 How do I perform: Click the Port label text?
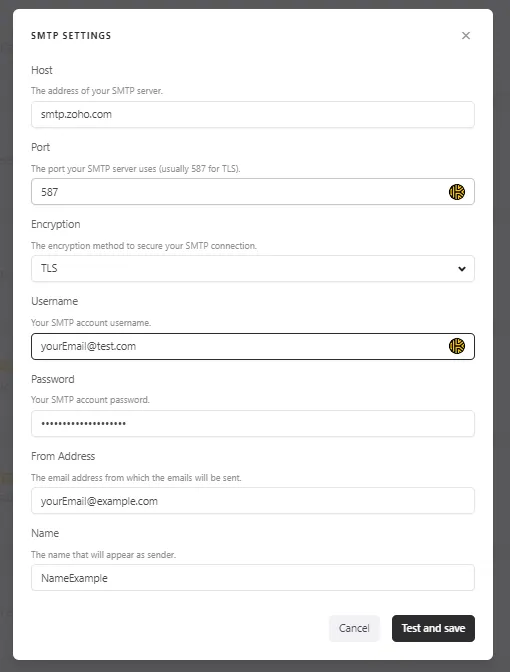coord(40,147)
